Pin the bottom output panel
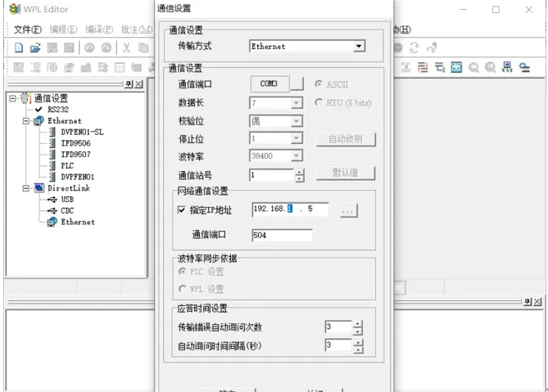The width and height of the screenshot is (548, 392). (x=528, y=302)
